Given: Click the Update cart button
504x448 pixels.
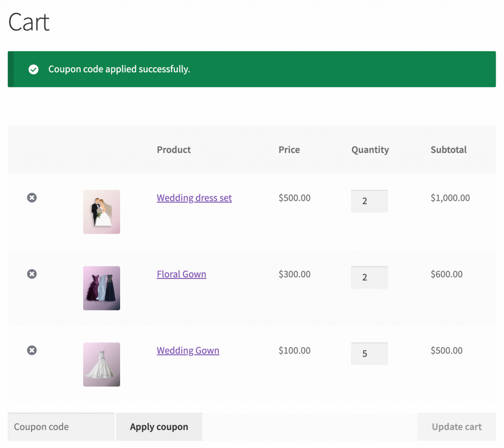Looking at the screenshot, I should click(457, 427).
